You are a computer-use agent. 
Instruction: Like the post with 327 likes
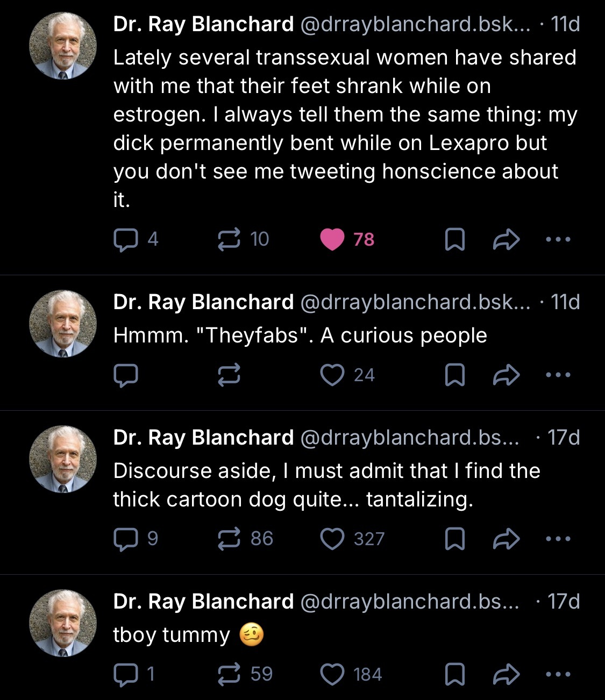click(x=332, y=539)
